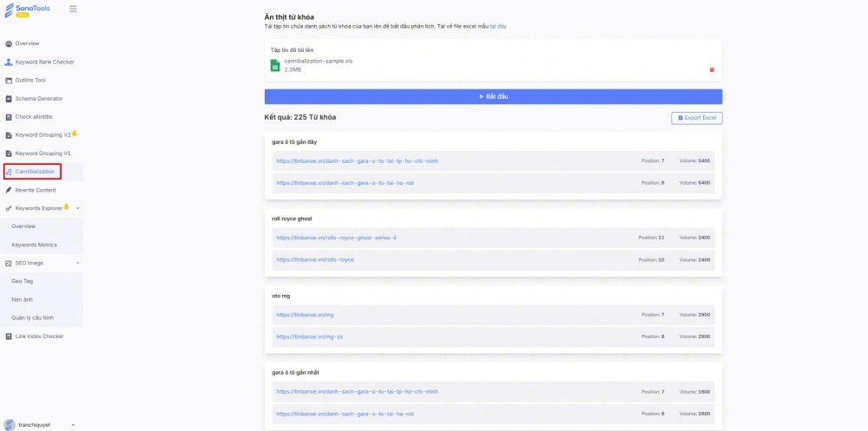
Task: Collapse the Keywords Explorer submenu
Action: point(78,208)
